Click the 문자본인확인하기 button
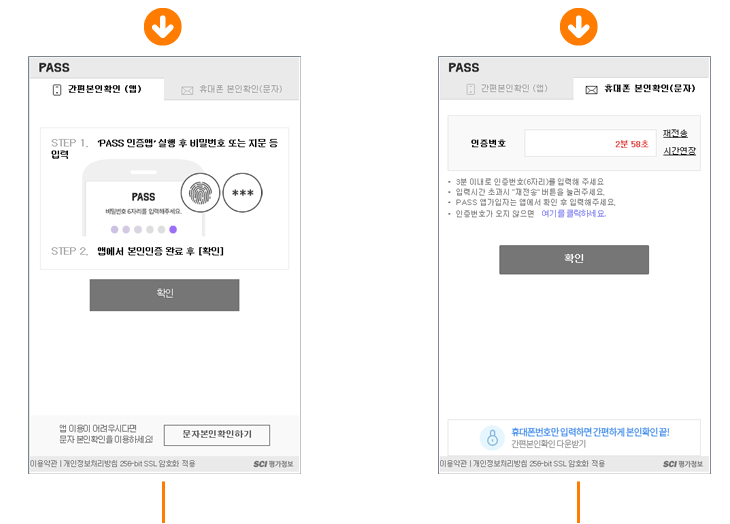 tap(217, 435)
